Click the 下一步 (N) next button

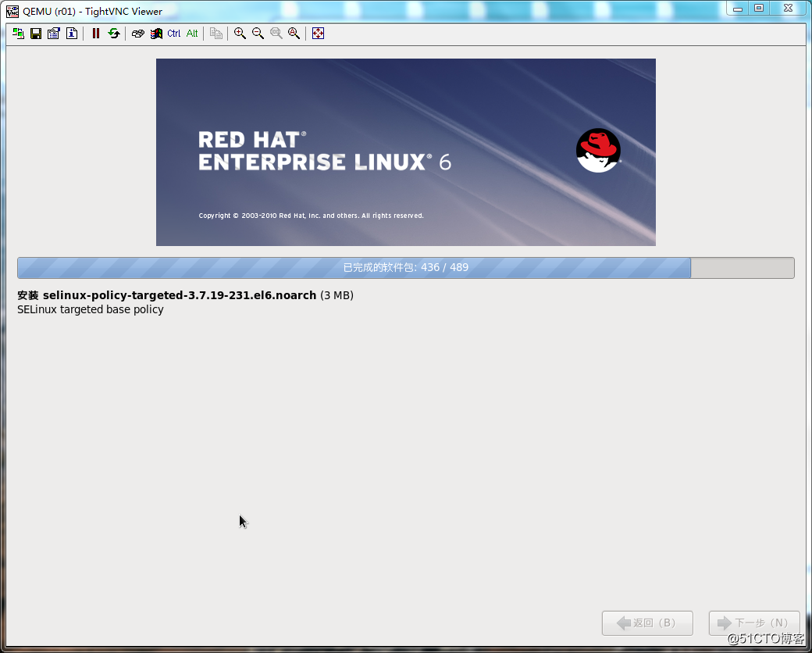click(x=754, y=623)
